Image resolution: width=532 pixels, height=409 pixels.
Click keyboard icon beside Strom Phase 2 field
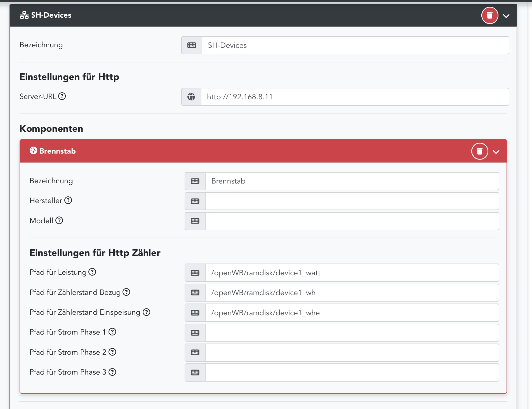click(x=195, y=352)
